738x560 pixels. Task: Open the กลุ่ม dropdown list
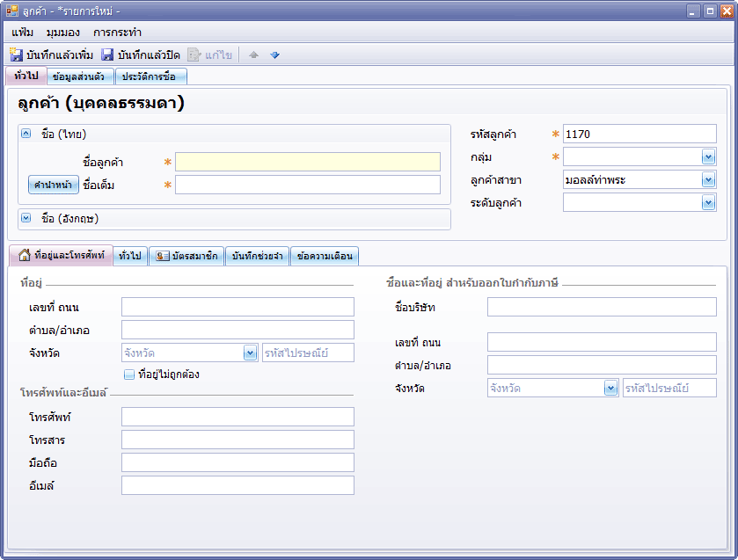point(708,156)
